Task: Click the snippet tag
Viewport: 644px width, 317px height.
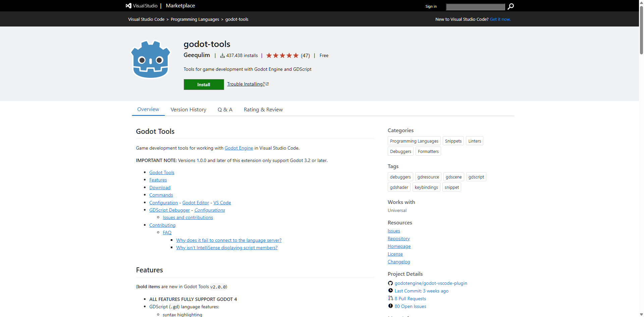Action: 452,187
